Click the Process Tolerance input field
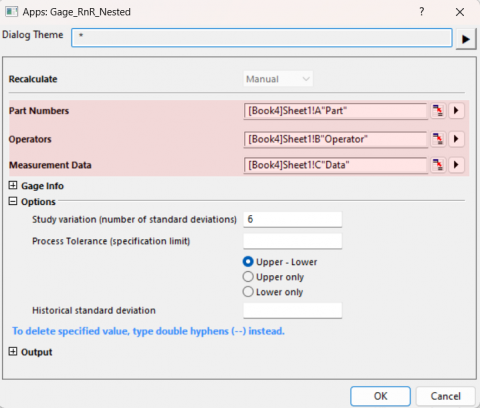This screenshot has height=408, width=480. 293,241
